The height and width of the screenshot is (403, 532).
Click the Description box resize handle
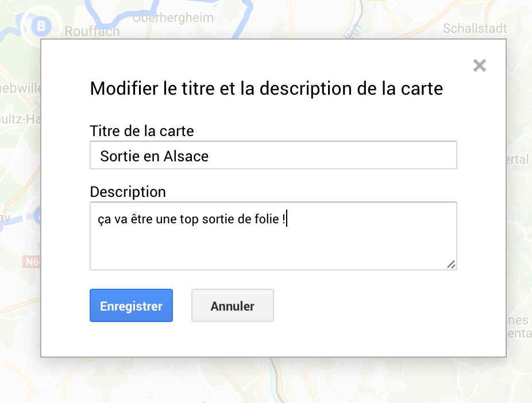[x=451, y=264]
